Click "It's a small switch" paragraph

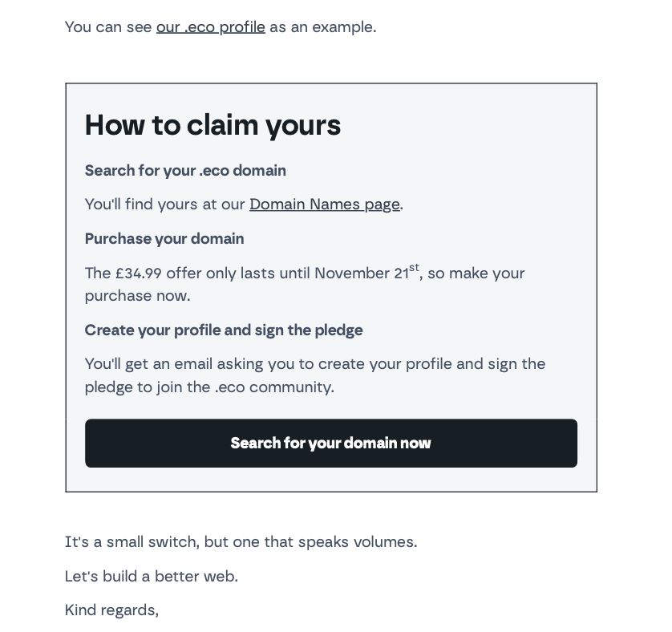pos(241,542)
